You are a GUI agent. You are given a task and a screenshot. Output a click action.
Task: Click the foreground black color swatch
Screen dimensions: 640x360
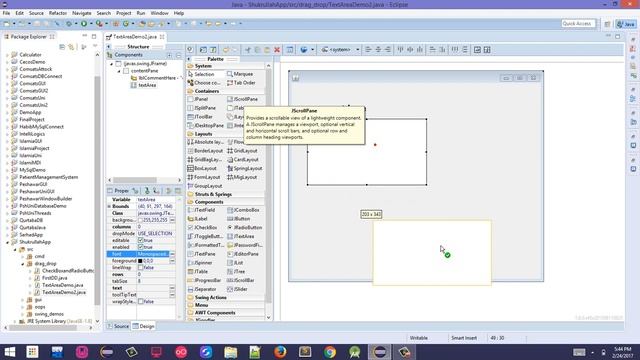click(x=140, y=261)
